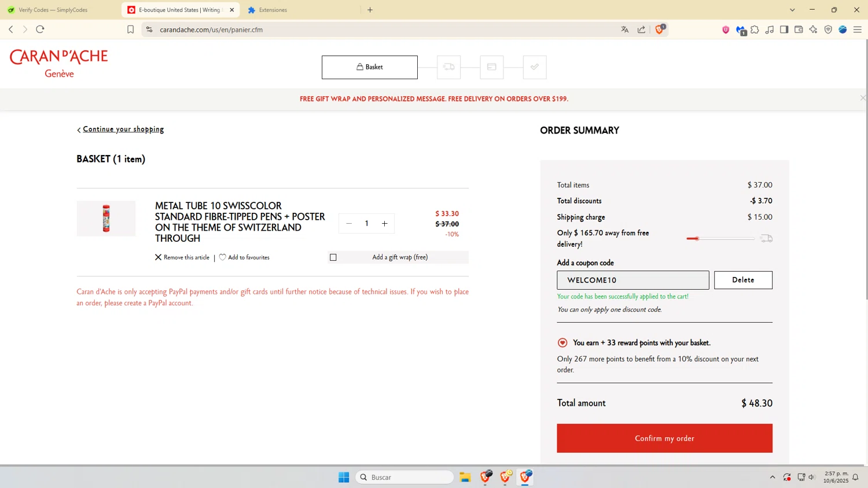Click the WELCOME10 coupon code field
Screen dimensions: 868x488
633,280
